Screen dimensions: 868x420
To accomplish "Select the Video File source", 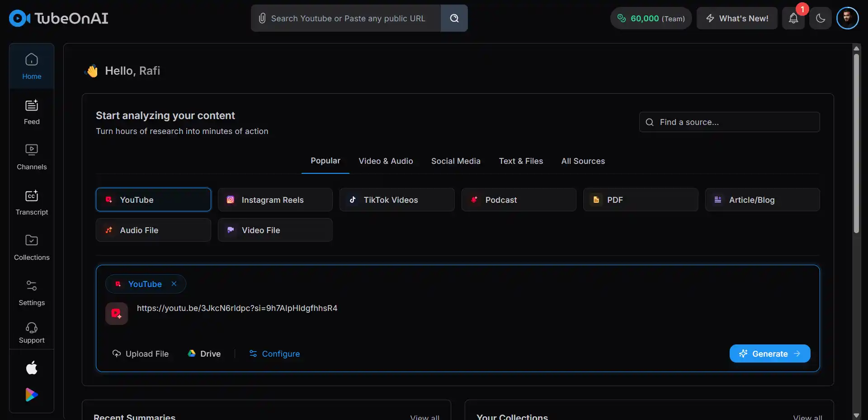I will pyautogui.click(x=275, y=230).
